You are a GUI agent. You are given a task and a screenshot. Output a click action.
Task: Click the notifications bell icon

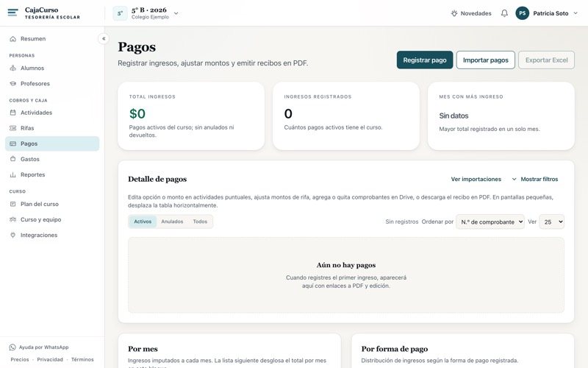point(504,13)
